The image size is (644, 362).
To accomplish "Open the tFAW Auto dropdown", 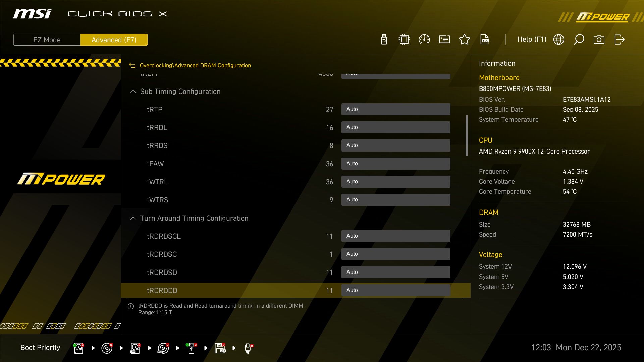I will (x=396, y=163).
